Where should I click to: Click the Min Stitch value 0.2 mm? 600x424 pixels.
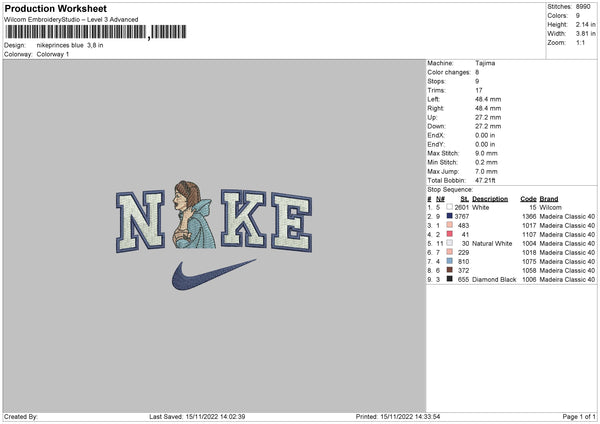(486, 162)
